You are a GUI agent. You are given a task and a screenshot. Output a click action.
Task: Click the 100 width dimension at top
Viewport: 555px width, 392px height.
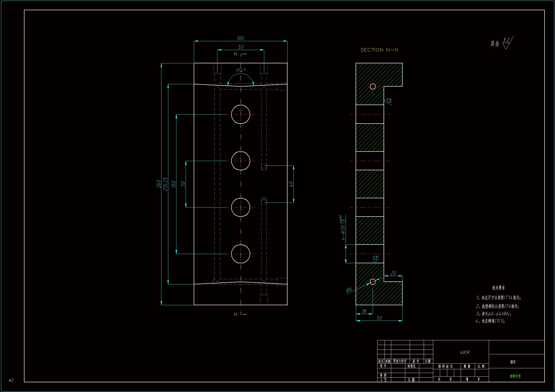tap(240, 38)
